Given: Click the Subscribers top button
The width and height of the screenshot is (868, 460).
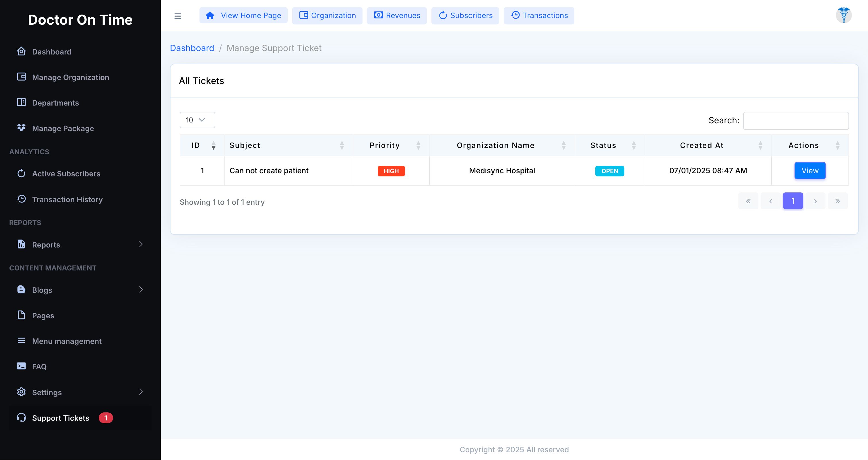Looking at the screenshot, I should click(465, 15).
